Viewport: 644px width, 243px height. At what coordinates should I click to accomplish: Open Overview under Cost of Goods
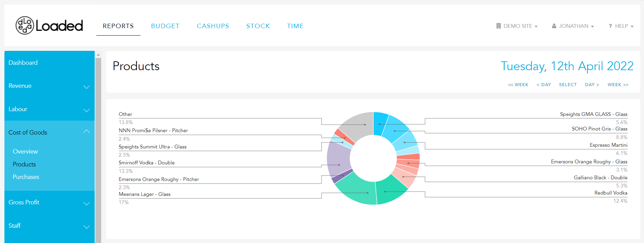tap(25, 151)
